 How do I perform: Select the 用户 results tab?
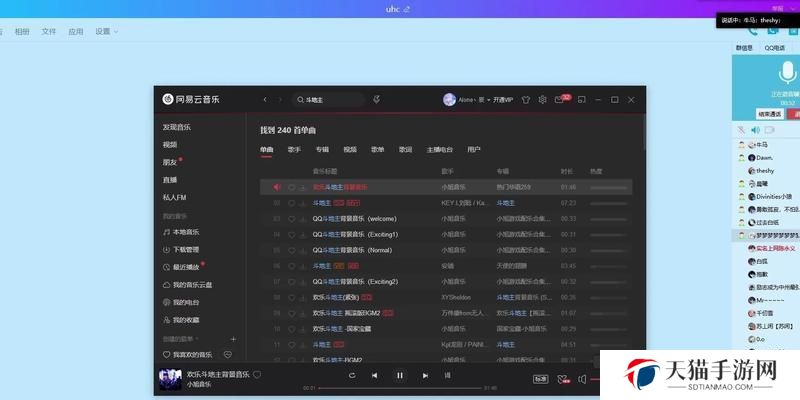[474, 149]
